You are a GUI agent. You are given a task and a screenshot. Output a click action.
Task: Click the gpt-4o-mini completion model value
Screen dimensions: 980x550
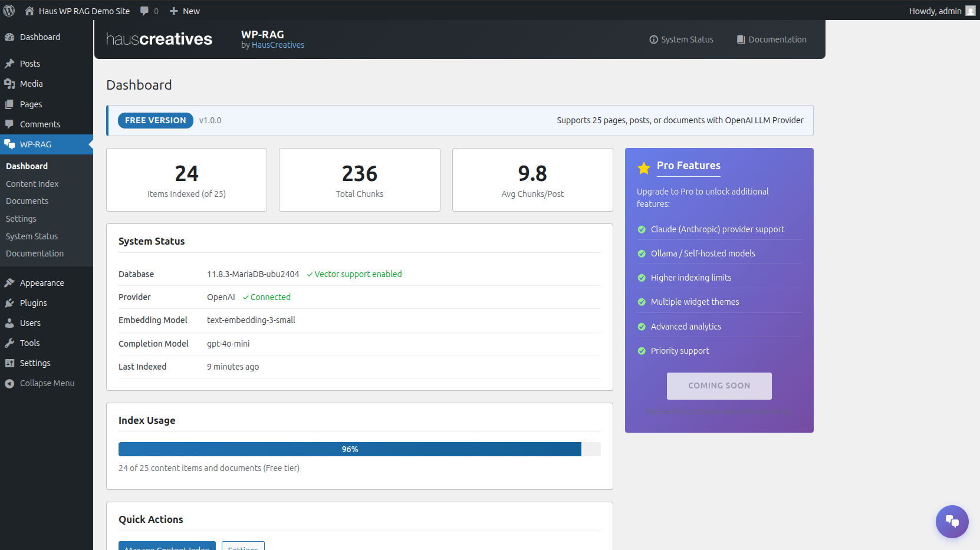(x=228, y=344)
